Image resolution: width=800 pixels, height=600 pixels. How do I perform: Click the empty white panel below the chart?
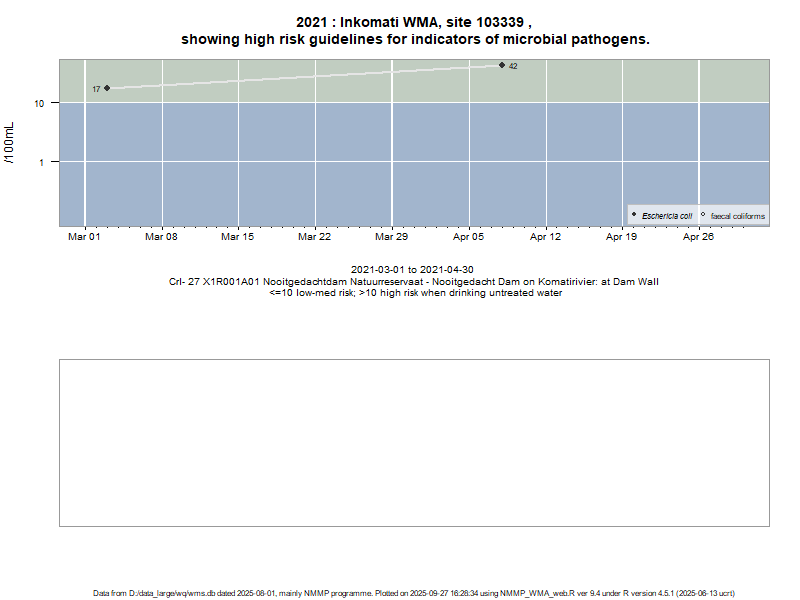(414, 442)
